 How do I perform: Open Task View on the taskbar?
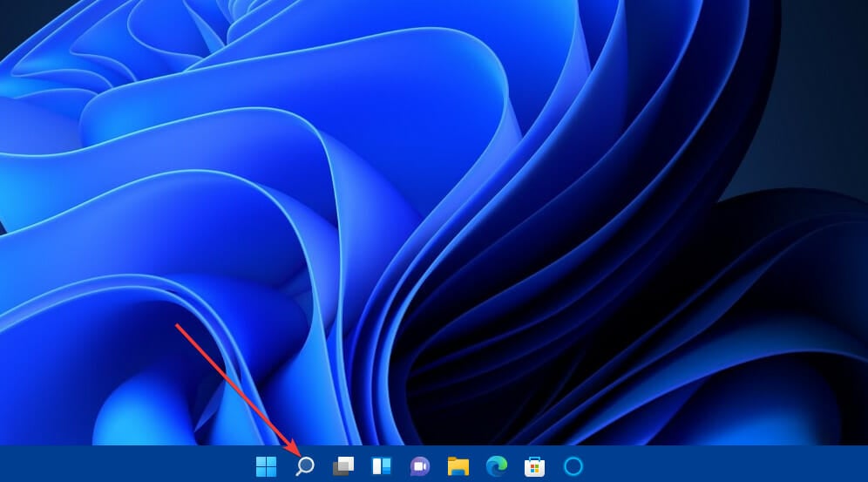pyautogui.click(x=343, y=466)
